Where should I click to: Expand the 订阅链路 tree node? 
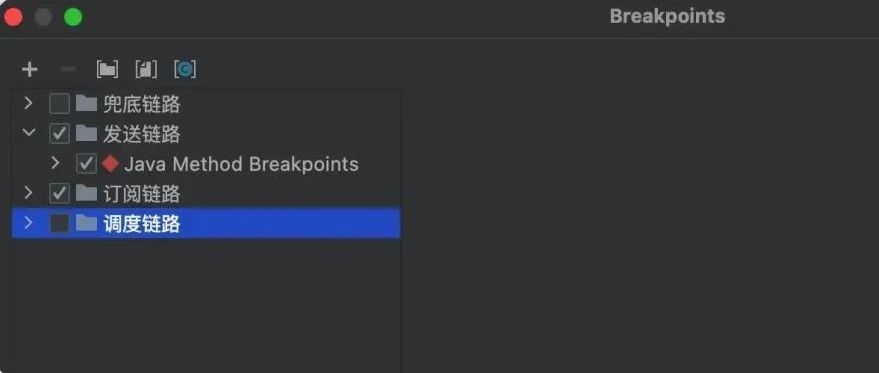pos(28,193)
